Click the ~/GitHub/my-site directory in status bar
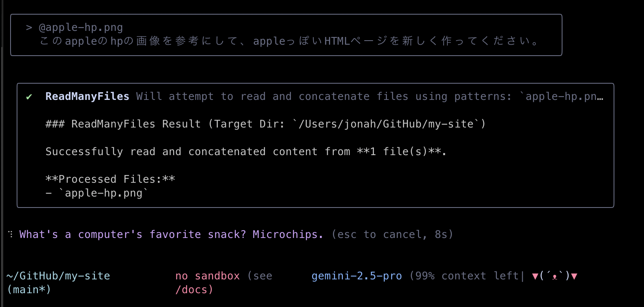The height and width of the screenshot is (307, 644). point(58,276)
